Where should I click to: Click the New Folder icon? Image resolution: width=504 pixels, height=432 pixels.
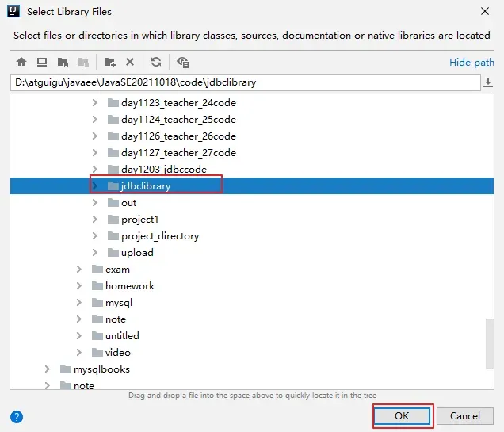[x=109, y=62]
